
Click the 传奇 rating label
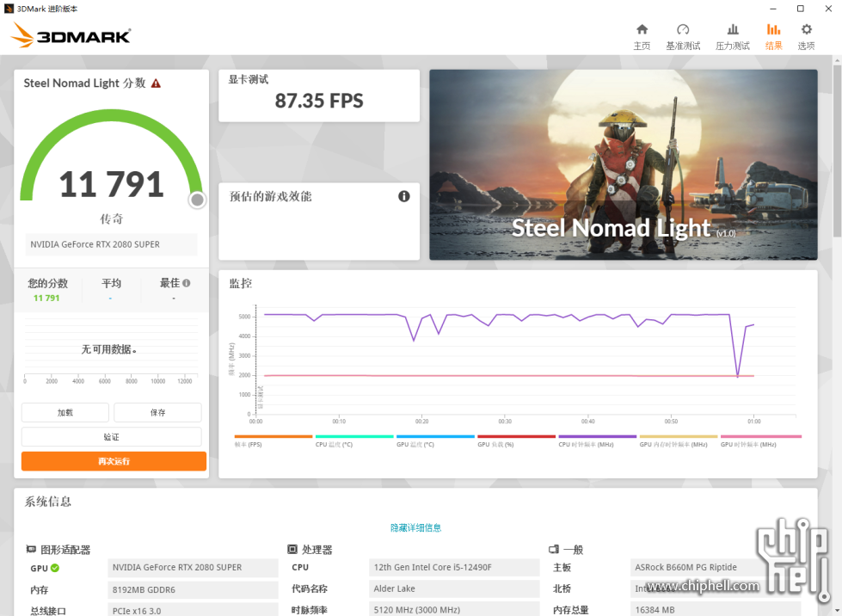tap(111, 219)
